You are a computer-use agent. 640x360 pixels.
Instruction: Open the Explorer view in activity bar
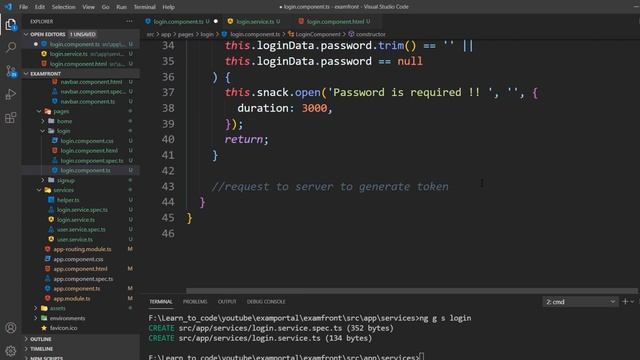[11, 24]
